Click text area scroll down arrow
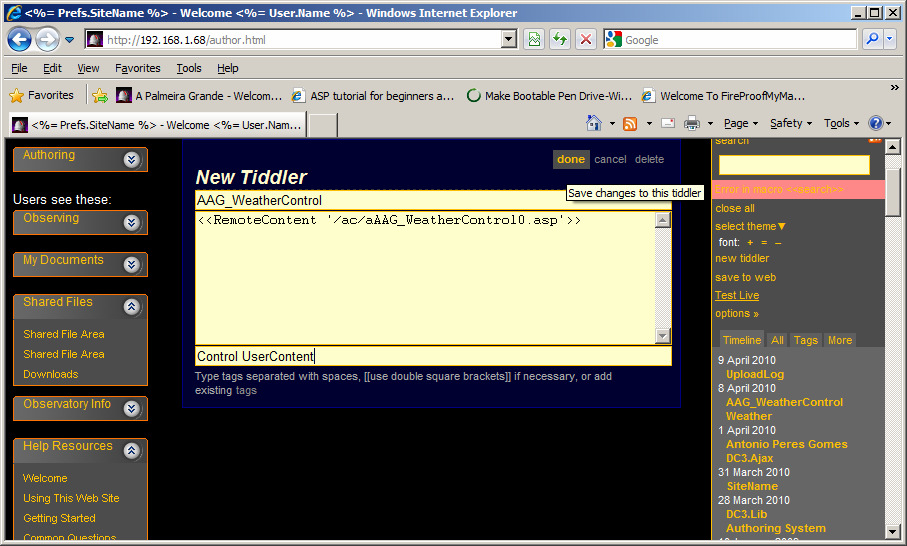Image resolution: width=907 pixels, height=546 pixels. (x=663, y=335)
